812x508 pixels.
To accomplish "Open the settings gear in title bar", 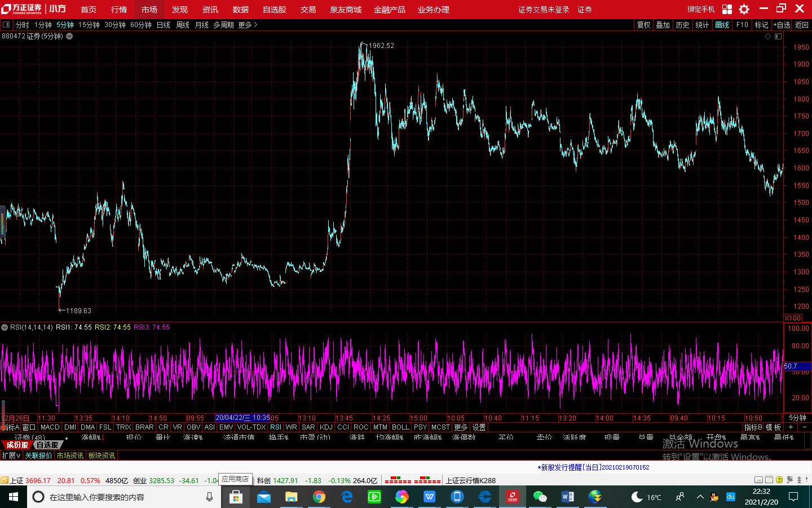I will click(x=744, y=9).
